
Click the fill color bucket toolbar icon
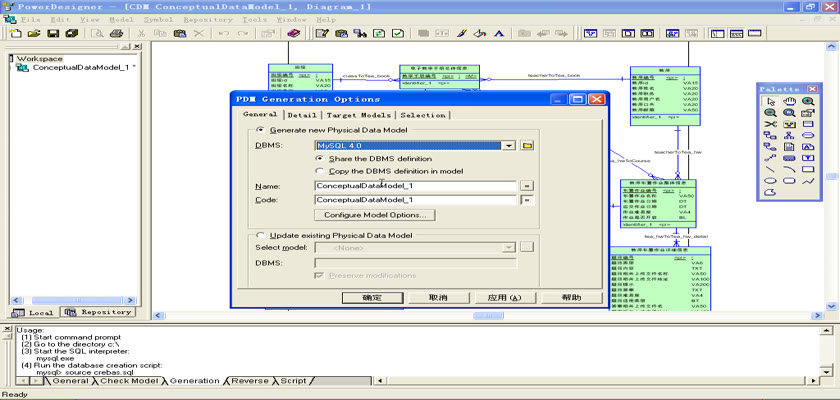click(480, 33)
